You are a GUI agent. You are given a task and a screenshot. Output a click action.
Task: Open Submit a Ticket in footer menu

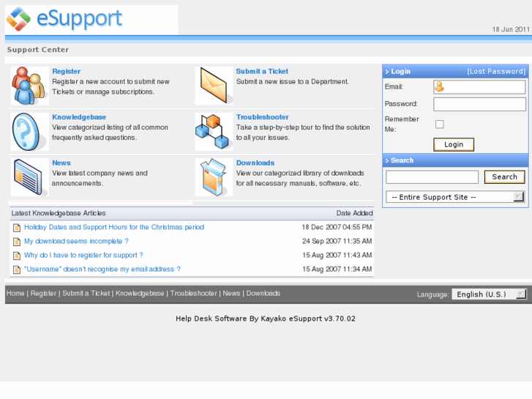86,294
